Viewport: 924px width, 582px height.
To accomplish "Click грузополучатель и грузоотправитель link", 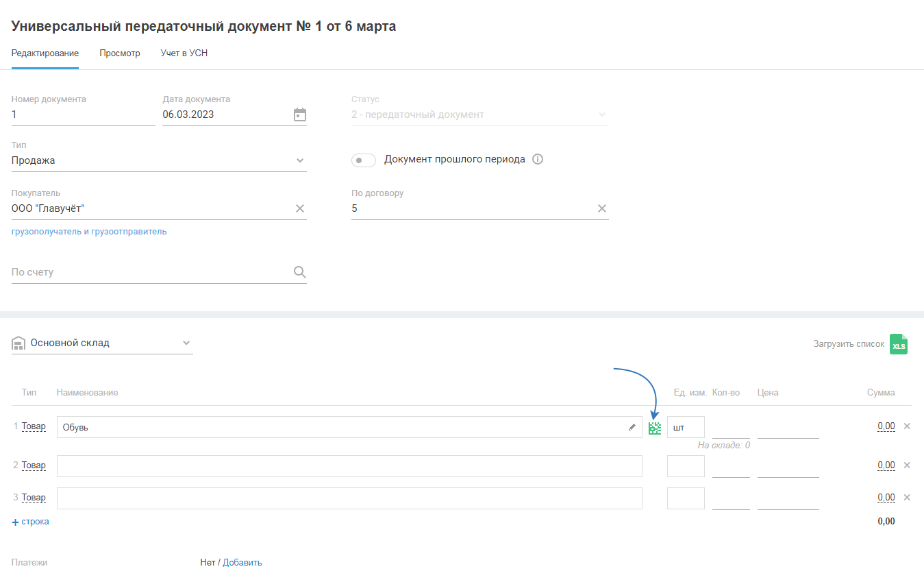I will click(89, 232).
